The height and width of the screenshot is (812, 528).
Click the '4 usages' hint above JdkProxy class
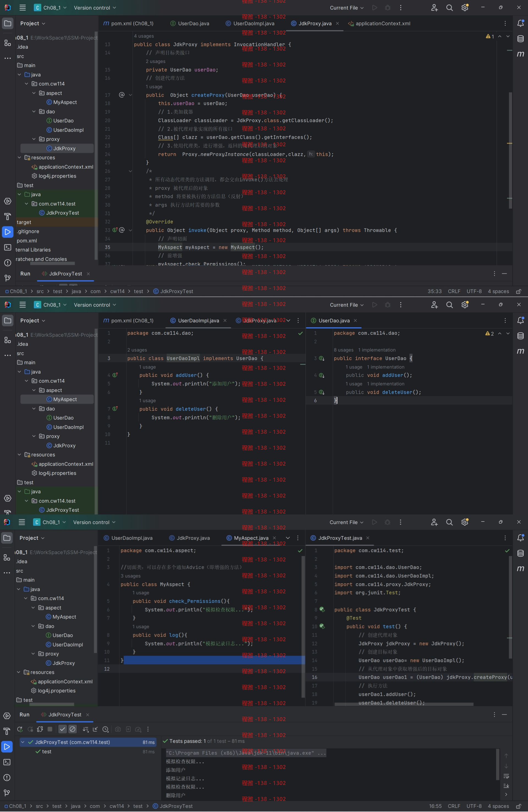[x=144, y=36]
